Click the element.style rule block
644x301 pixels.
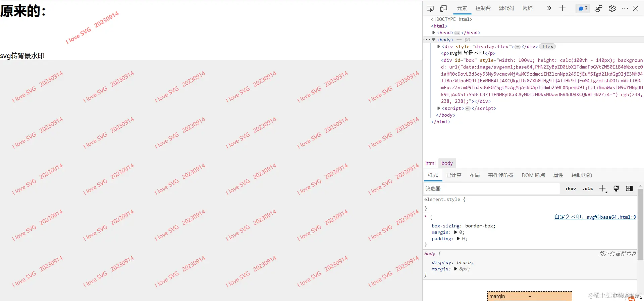530,204
